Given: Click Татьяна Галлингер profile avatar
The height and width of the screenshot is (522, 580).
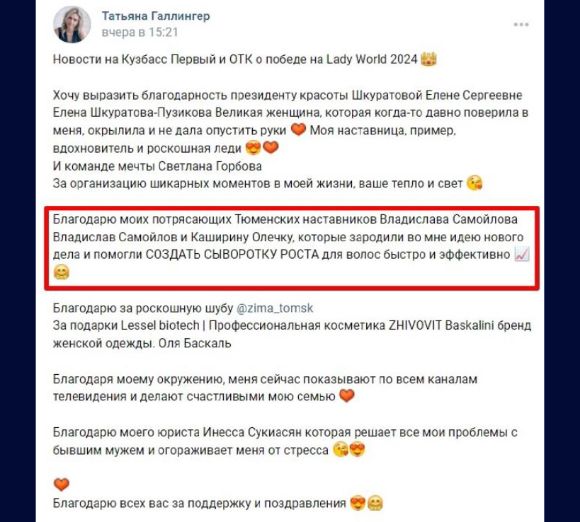Looking at the screenshot, I should (72, 24).
